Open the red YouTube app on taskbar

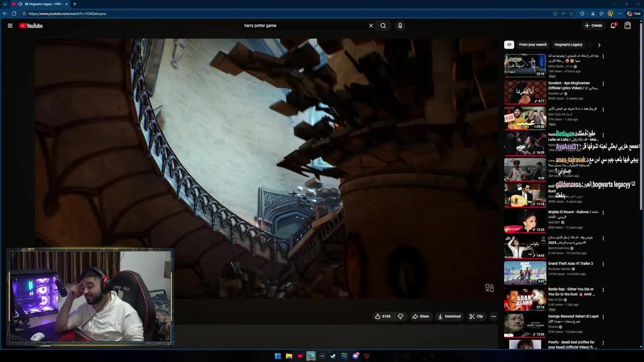pos(300,356)
